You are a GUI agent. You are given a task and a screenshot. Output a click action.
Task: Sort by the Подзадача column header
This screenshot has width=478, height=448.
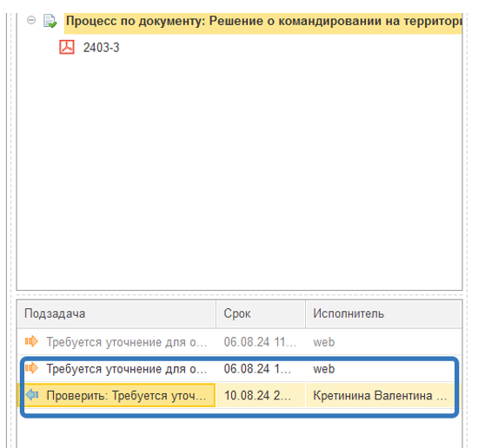click(116, 313)
